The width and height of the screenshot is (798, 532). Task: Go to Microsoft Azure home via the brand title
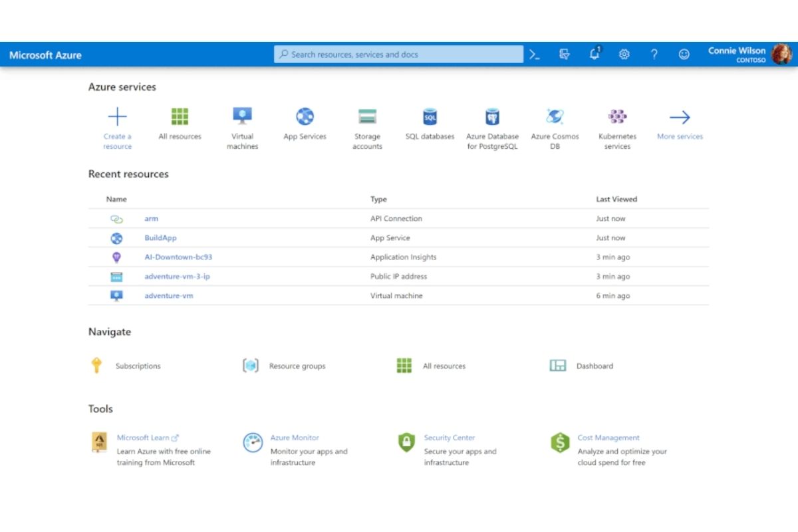pos(45,55)
